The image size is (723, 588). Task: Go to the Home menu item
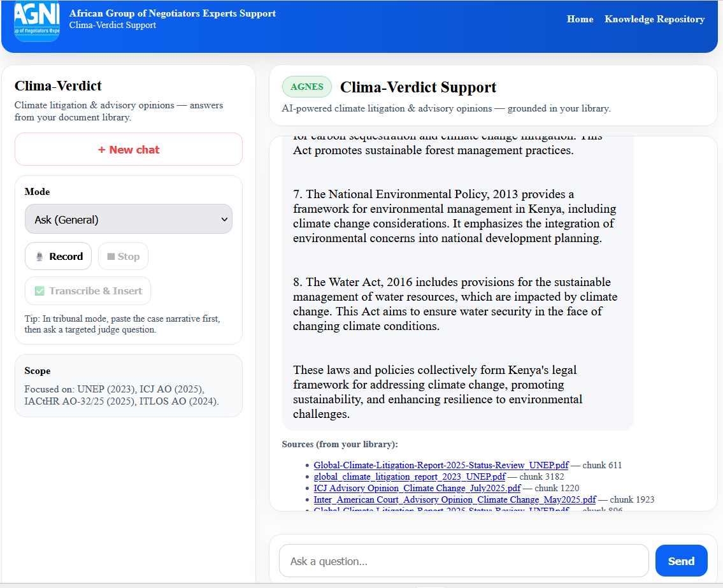[580, 19]
